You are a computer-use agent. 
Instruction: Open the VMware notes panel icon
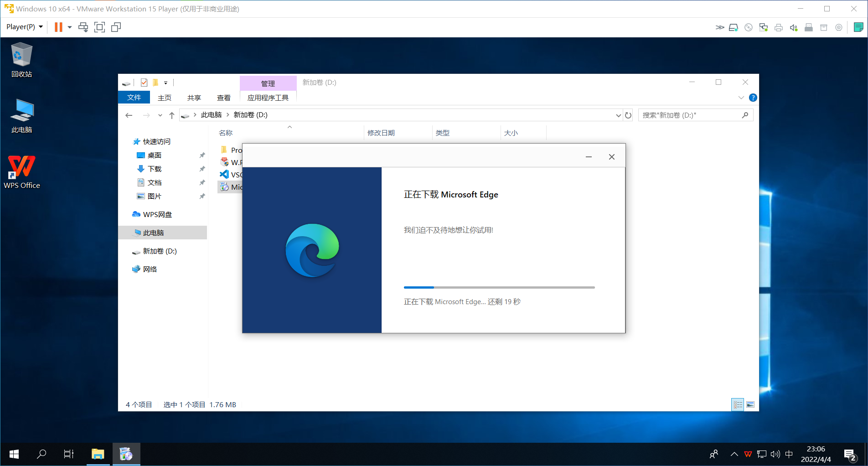click(858, 27)
